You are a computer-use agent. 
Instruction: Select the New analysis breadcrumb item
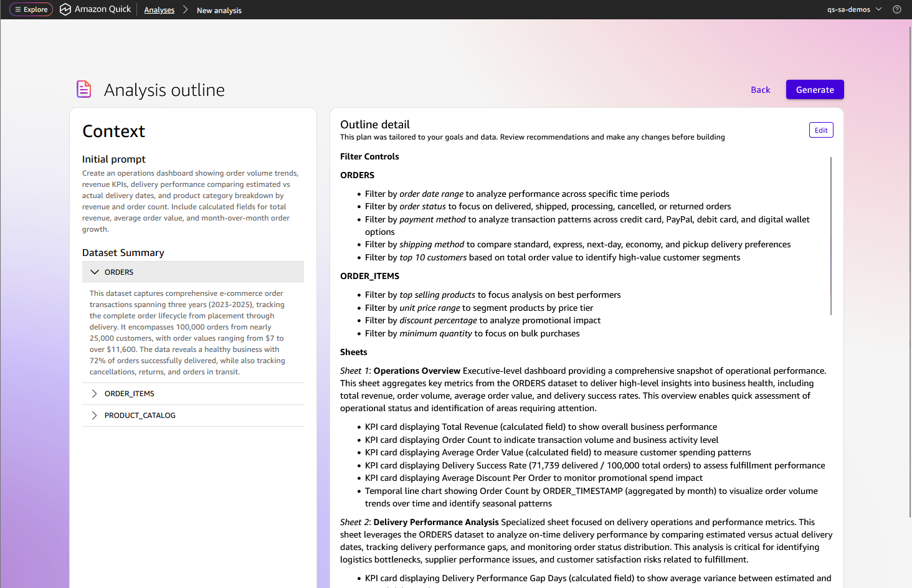pyautogui.click(x=219, y=11)
